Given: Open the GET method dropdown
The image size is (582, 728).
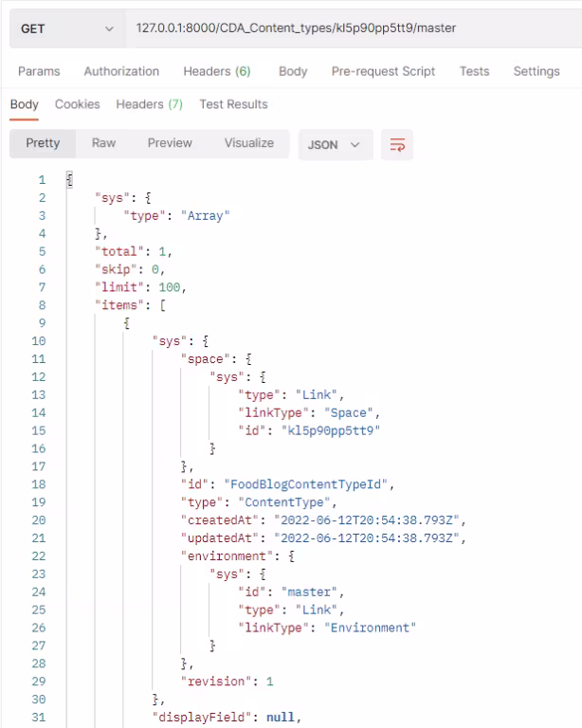Looking at the screenshot, I should (67, 28).
